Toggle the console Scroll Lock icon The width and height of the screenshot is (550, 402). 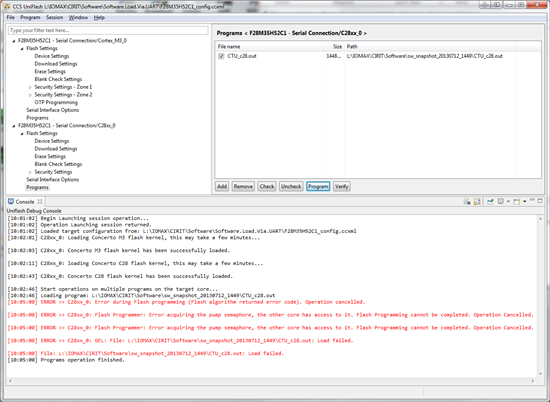tap(477, 201)
